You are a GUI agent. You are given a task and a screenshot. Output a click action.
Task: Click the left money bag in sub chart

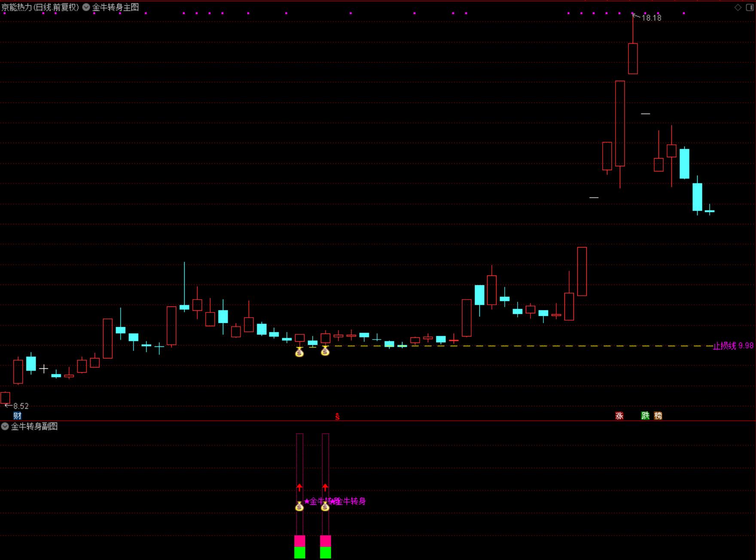[x=299, y=506]
